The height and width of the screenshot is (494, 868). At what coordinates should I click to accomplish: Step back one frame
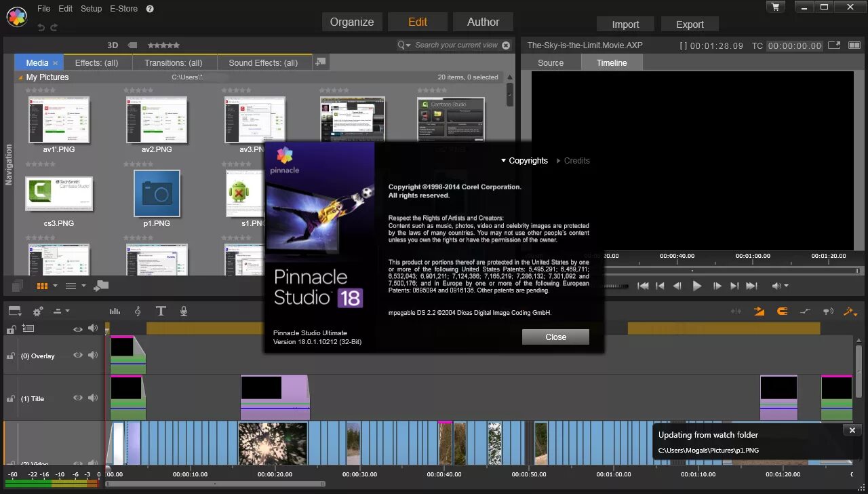click(x=677, y=286)
